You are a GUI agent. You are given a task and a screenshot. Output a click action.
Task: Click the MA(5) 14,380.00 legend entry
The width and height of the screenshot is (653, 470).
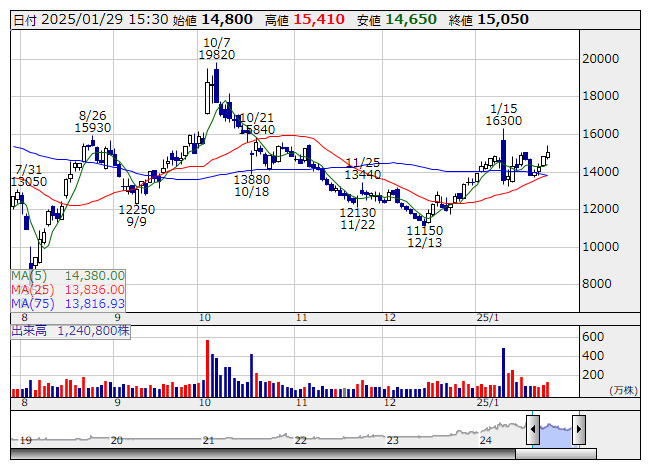click(x=68, y=276)
